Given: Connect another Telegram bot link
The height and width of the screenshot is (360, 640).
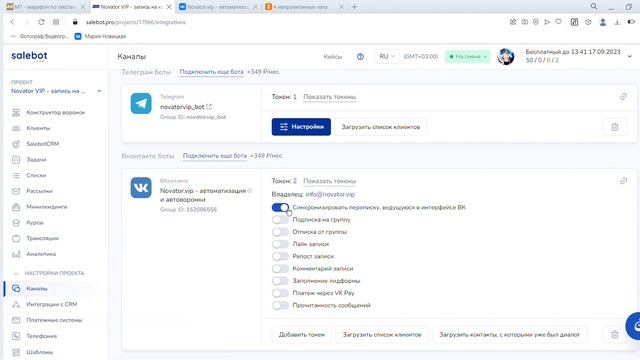Looking at the screenshot, I should (x=211, y=72).
